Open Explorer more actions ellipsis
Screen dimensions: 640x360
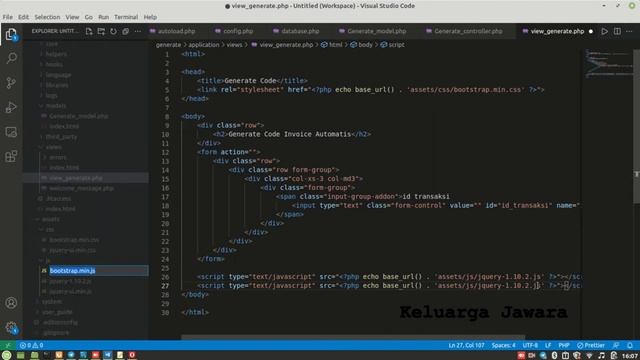click(x=138, y=31)
